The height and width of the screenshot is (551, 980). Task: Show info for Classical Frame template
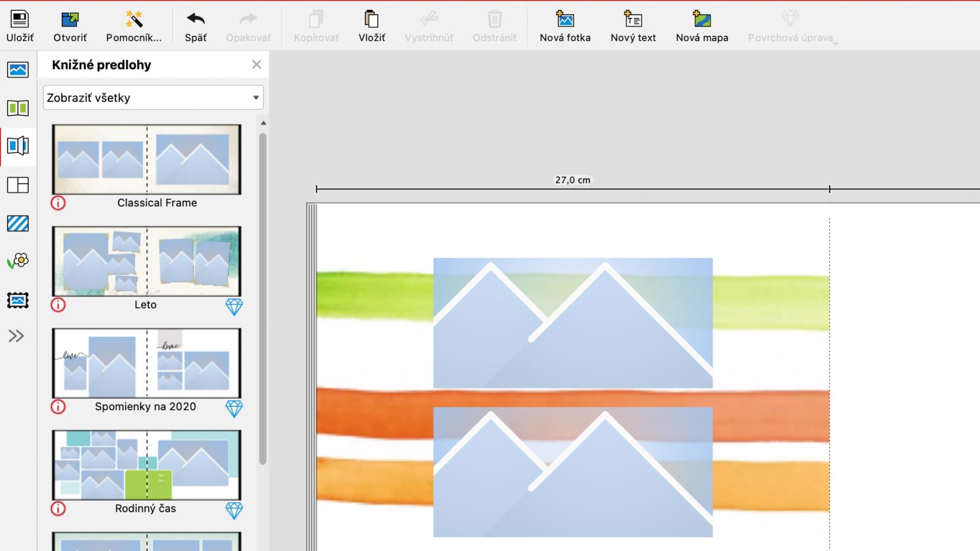(58, 203)
